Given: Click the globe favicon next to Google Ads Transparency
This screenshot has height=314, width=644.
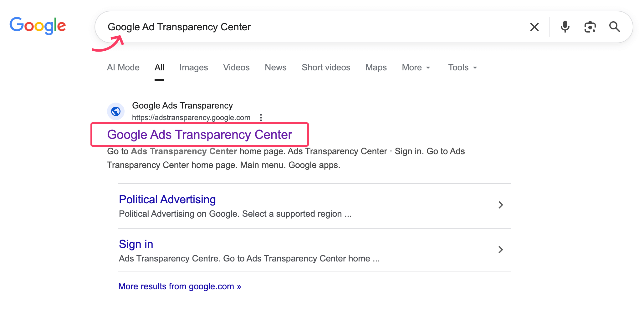Looking at the screenshot, I should click(x=116, y=111).
